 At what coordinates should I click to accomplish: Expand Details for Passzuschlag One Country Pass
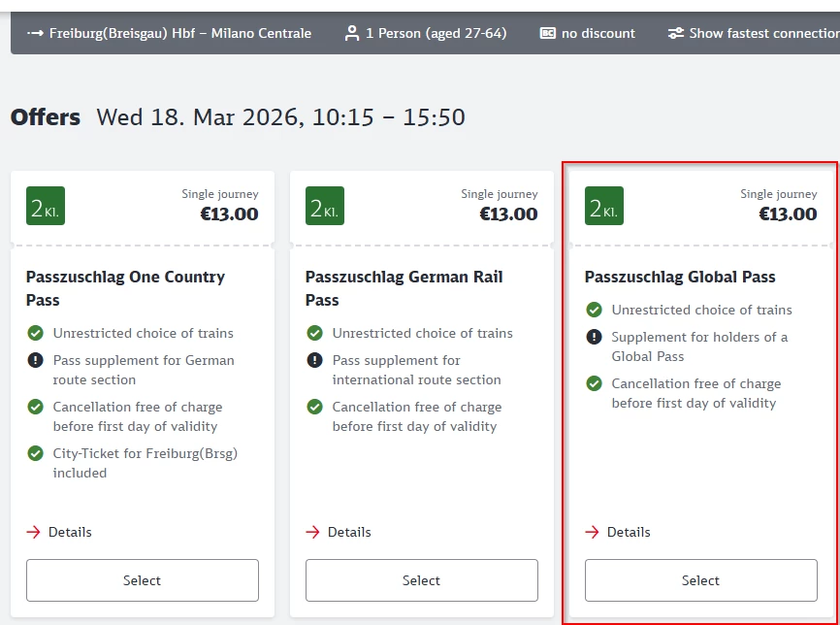[x=59, y=532]
